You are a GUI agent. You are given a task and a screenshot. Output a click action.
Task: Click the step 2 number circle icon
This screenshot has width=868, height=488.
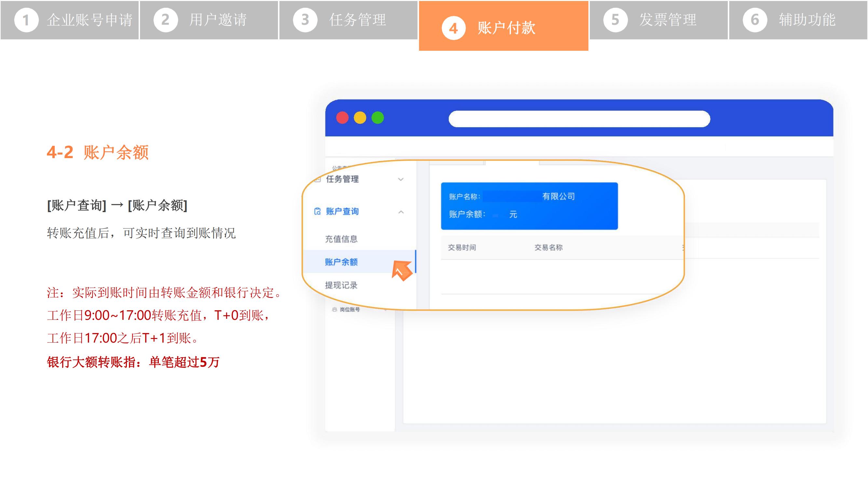click(165, 20)
